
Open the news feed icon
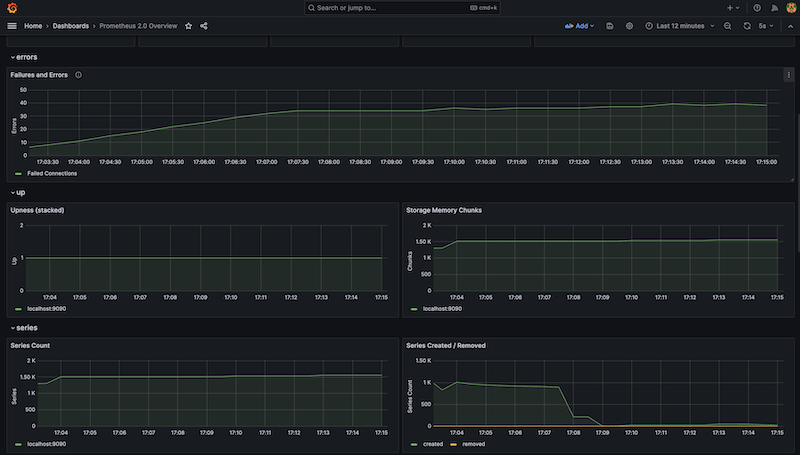(x=774, y=8)
